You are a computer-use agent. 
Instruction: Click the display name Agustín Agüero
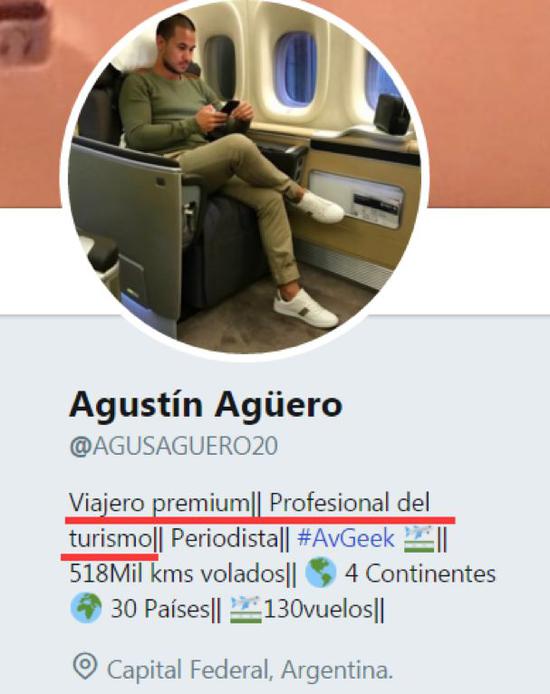coord(206,405)
